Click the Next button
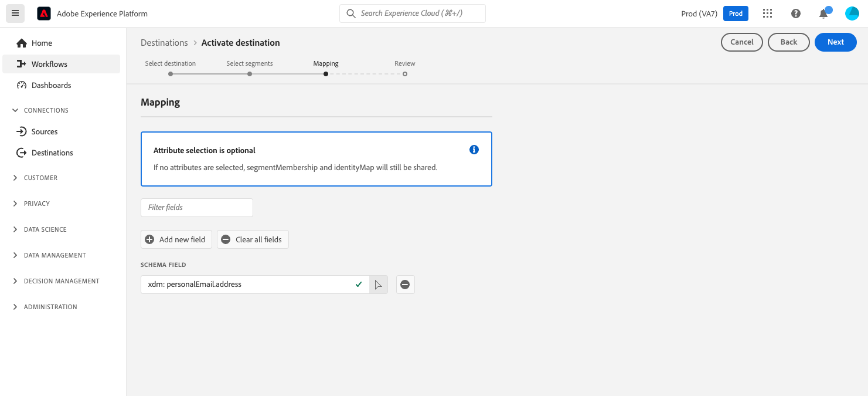The width and height of the screenshot is (868, 396). coord(835,42)
